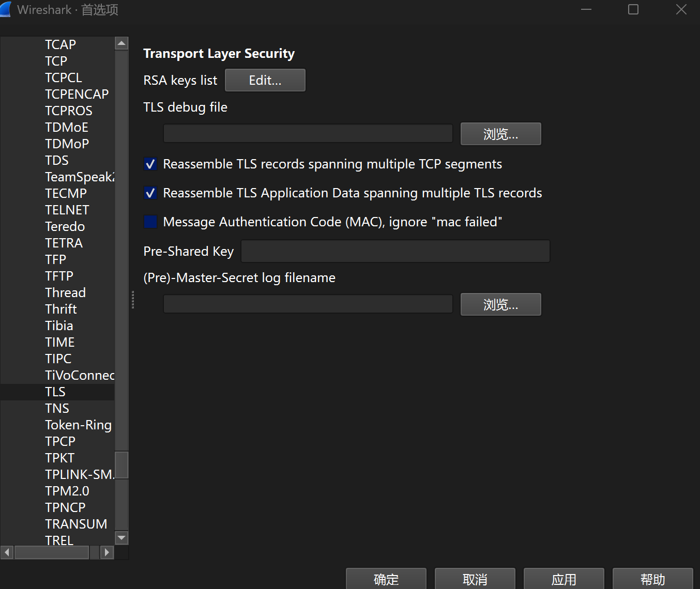This screenshot has width=700, height=589.
Task: Browse for the (Pre)-Master-Secret log filename
Action: click(x=500, y=304)
